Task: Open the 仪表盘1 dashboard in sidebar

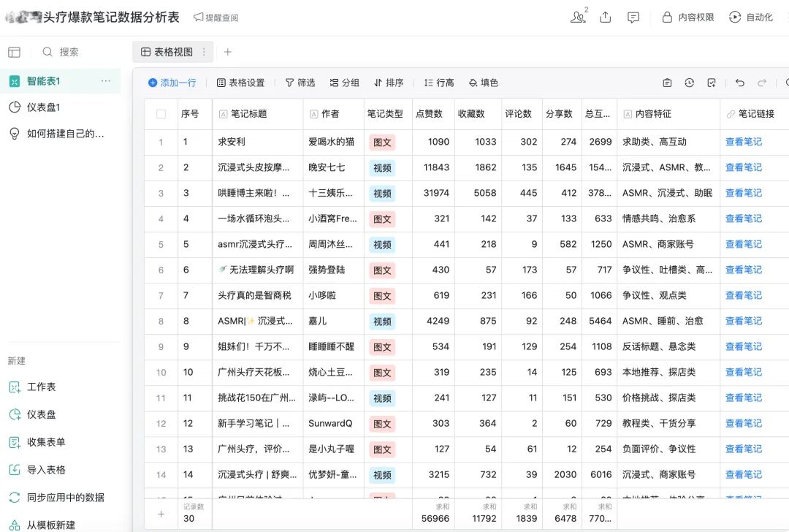Action: coord(43,107)
